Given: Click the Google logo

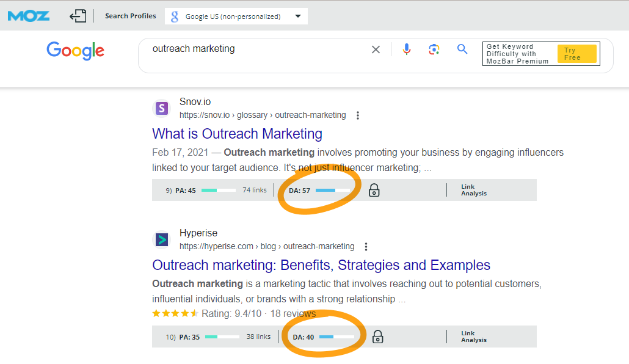Looking at the screenshot, I should click(x=75, y=50).
